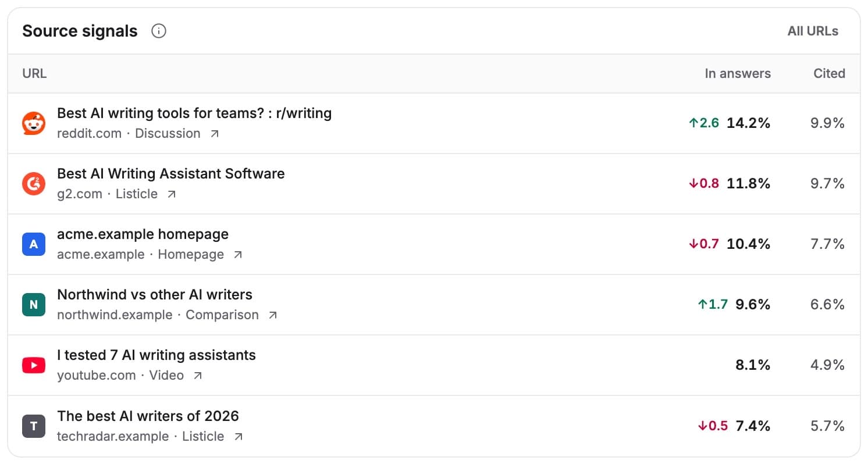
Task: Open the All URLs link
Action: (x=813, y=31)
